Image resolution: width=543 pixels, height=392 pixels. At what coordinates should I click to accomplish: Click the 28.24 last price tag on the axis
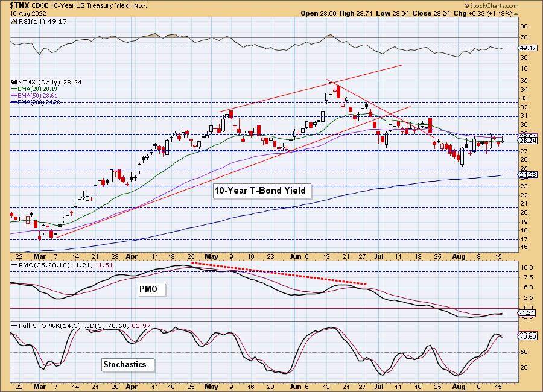pos(528,141)
